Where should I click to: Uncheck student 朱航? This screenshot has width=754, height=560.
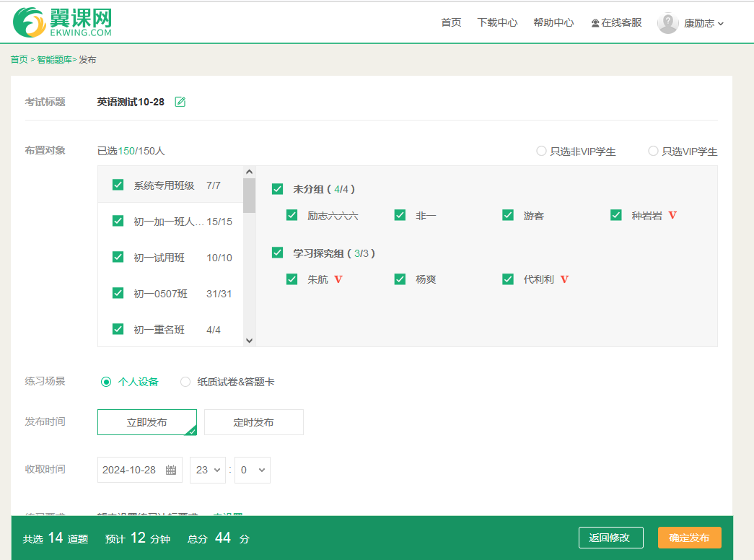[292, 279]
